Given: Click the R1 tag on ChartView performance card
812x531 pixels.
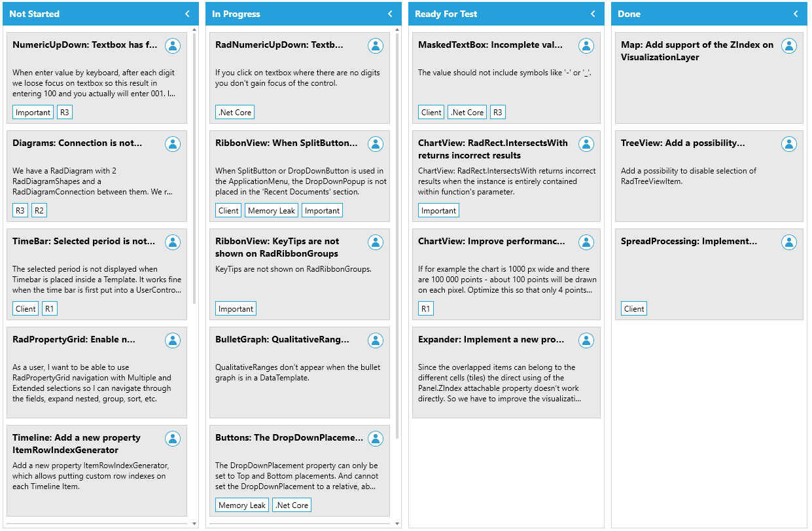Looking at the screenshot, I should coord(425,308).
